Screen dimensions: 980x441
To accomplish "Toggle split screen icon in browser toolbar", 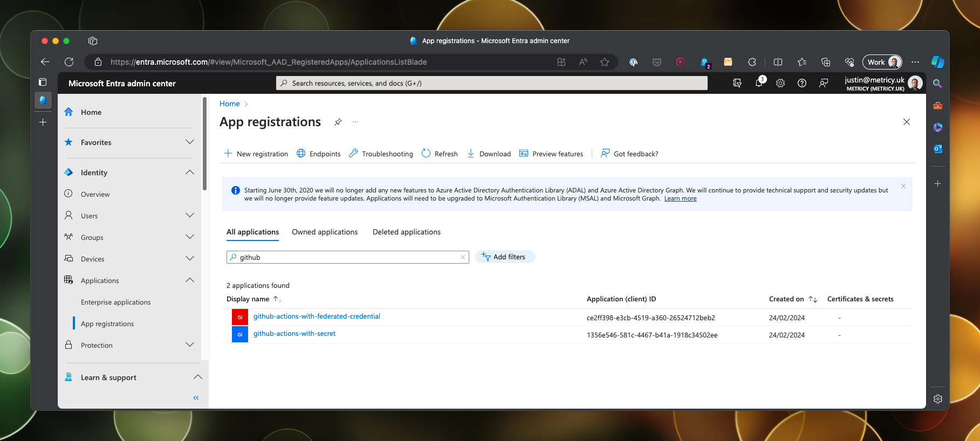I will [778, 62].
